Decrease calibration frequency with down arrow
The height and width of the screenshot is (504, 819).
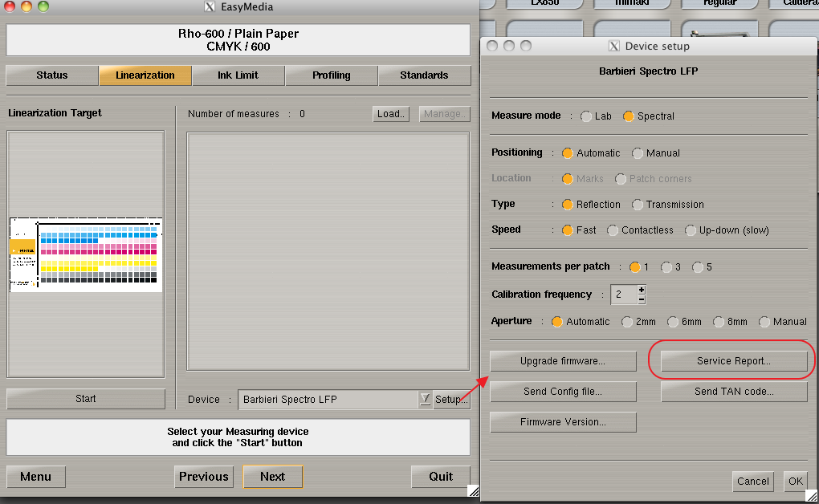click(641, 299)
